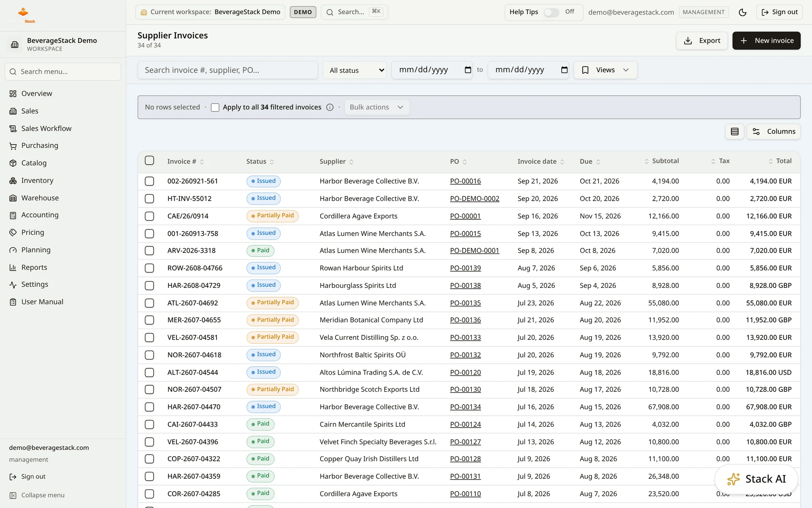Select invoice ROW-2608-04766 checkbox
Viewport: 812px width, 508px height.
pos(149,268)
